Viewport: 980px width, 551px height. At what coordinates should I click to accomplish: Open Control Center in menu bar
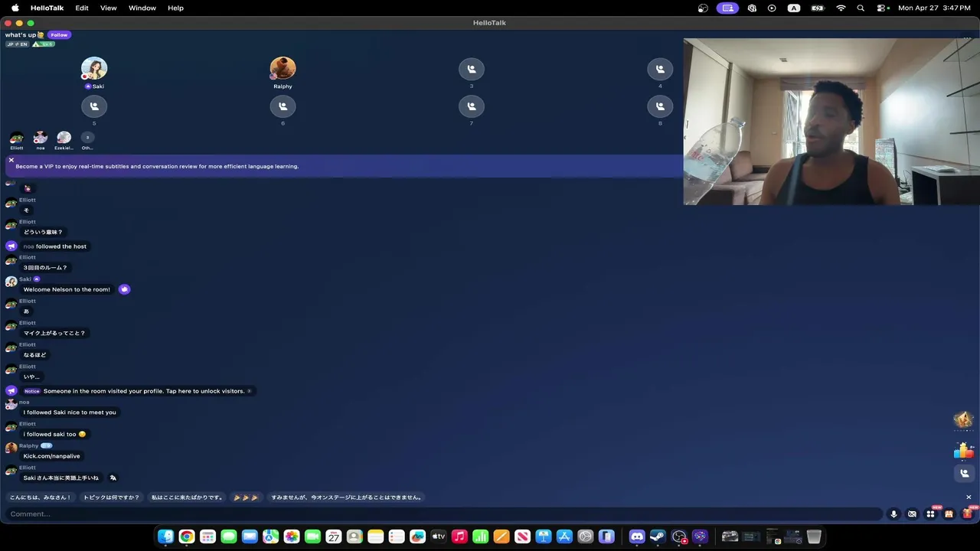(x=883, y=8)
